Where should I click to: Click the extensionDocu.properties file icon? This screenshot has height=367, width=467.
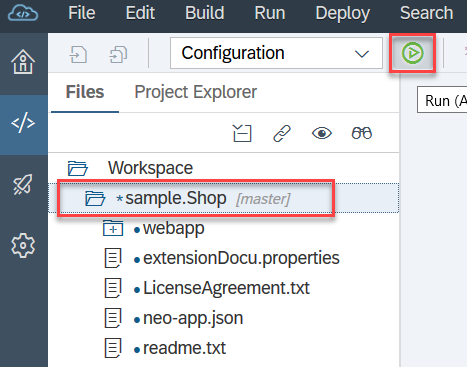point(113,258)
